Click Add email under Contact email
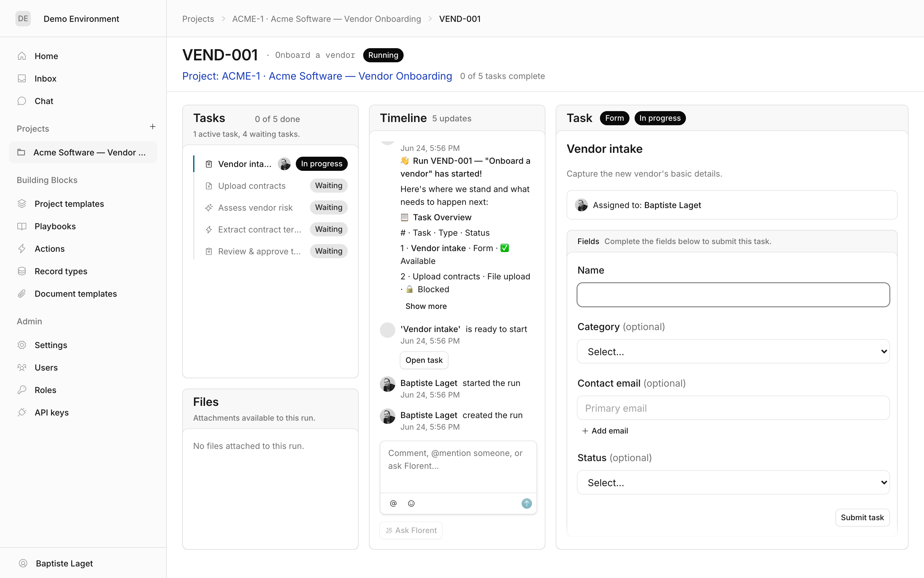This screenshot has width=924, height=578. [605, 430]
